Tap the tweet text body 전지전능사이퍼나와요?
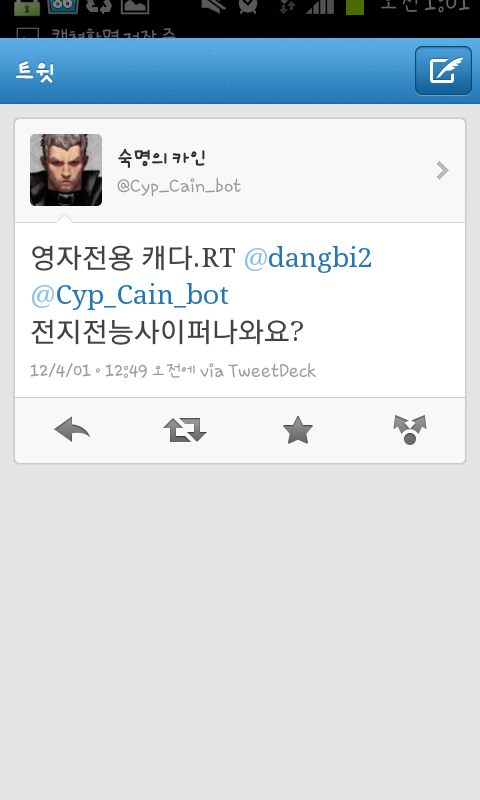The width and height of the screenshot is (480, 800). 167,332
